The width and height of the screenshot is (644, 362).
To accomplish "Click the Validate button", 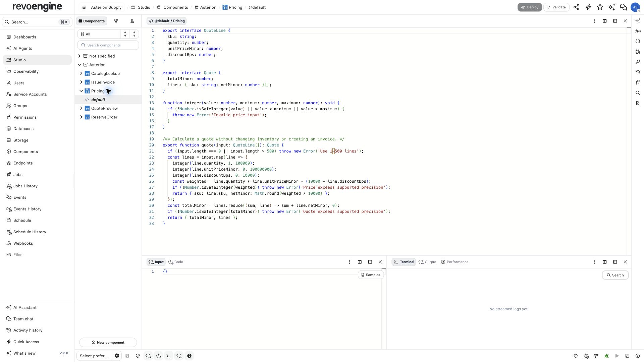I will click(x=556, y=7).
